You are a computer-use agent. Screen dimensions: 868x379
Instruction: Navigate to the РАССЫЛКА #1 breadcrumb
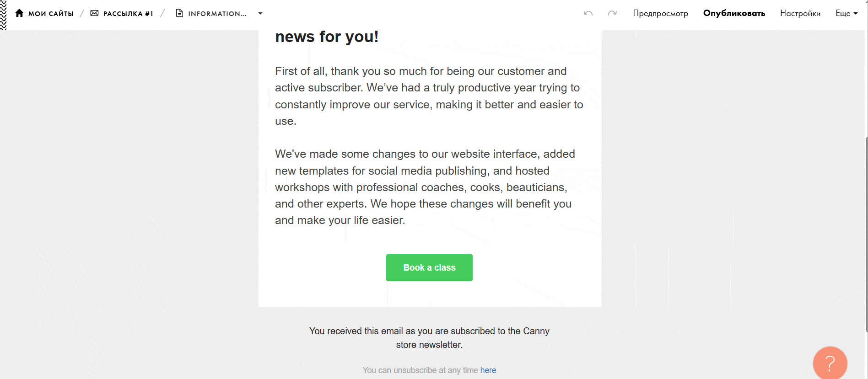tap(128, 14)
